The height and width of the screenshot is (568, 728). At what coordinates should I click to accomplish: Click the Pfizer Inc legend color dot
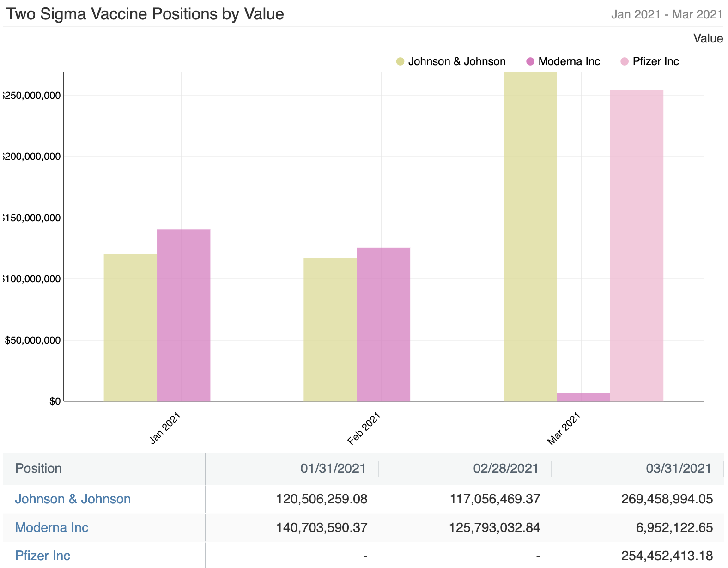625,61
